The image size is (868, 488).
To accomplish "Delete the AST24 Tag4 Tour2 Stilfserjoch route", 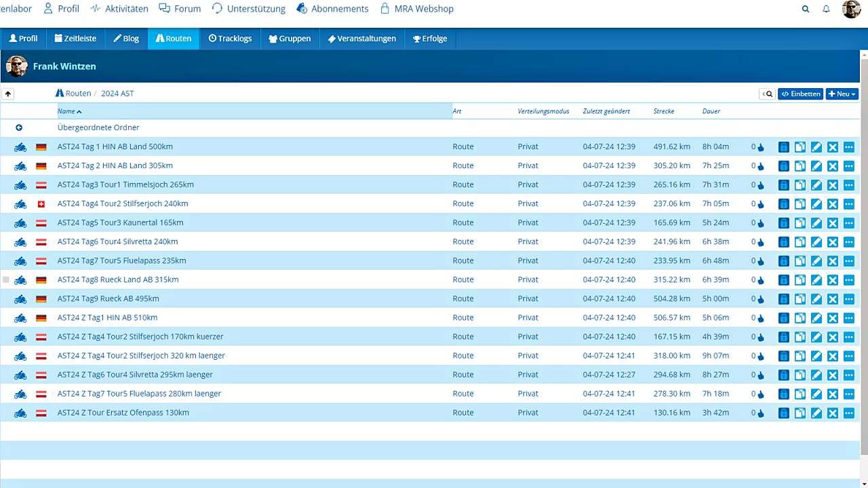I will coord(833,204).
